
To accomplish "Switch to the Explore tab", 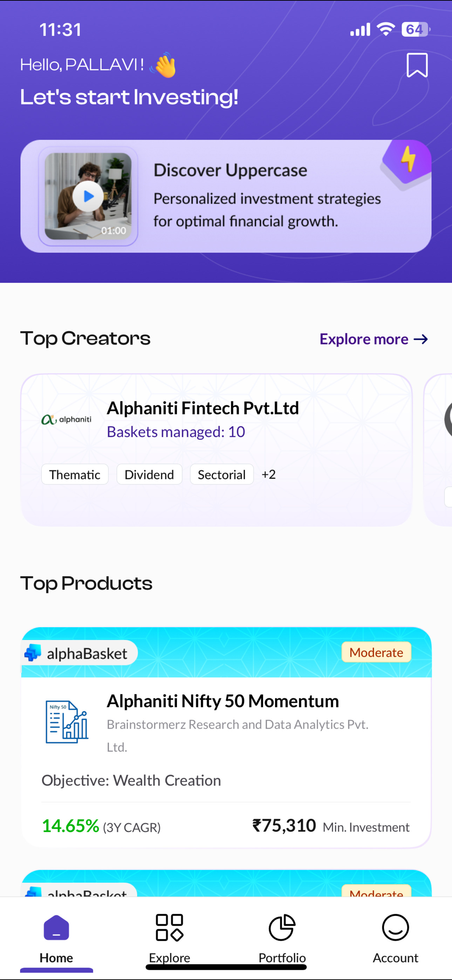I will pyautogui.click(x=169, y=939).
